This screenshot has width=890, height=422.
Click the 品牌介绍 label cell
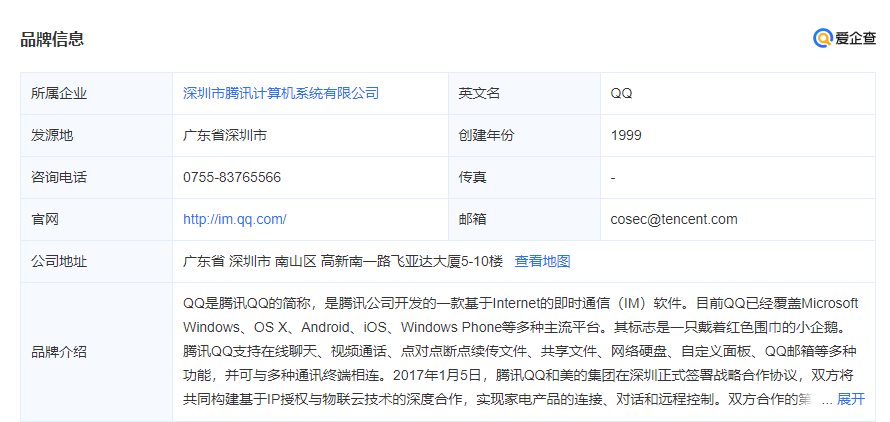point(96,352)
